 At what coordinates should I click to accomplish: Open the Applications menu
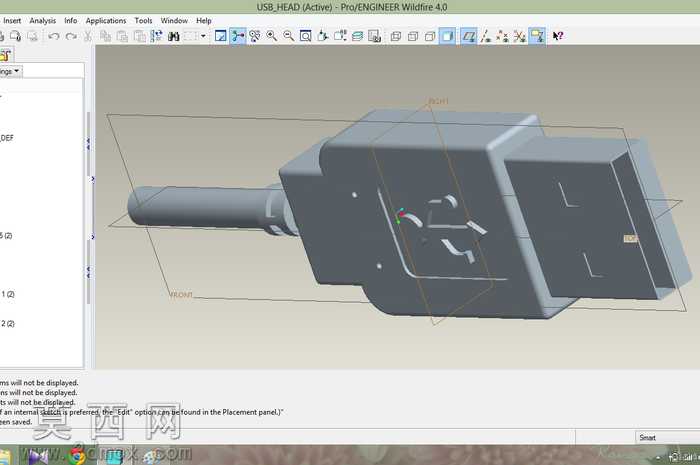click(106, 21)
